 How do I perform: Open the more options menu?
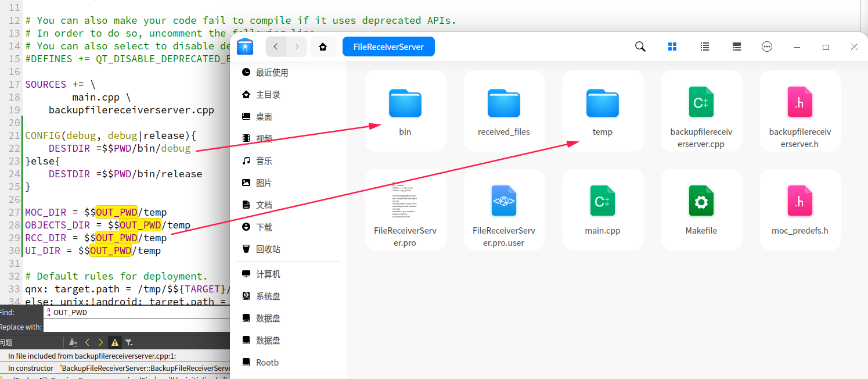(767, 47)
